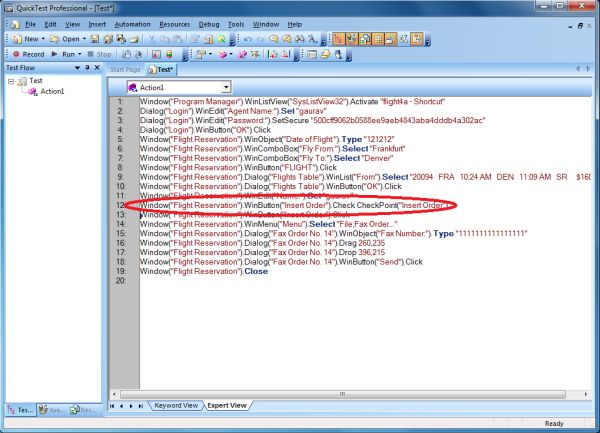The image size is (600, 433).
Task: Pin the Test Flow panel
Action: 87,67
